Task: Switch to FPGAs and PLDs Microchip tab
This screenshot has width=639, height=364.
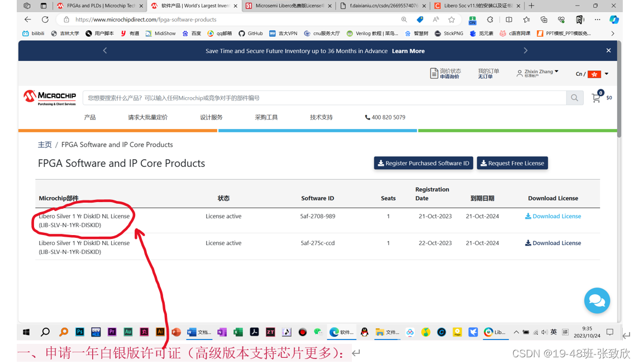Action: [100, 6]
